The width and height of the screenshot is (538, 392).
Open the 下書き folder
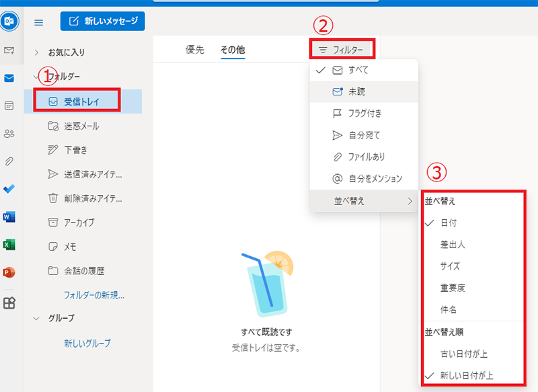[83, 150]
